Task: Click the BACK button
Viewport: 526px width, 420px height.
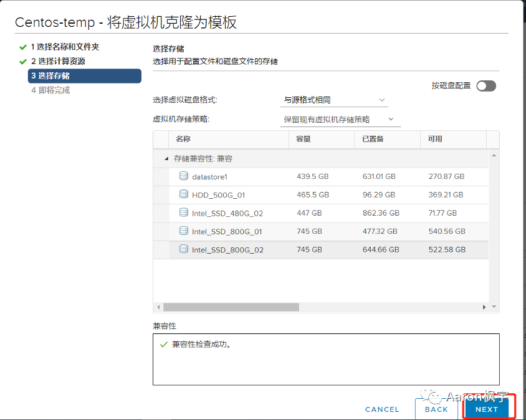Action: [436, 409]
